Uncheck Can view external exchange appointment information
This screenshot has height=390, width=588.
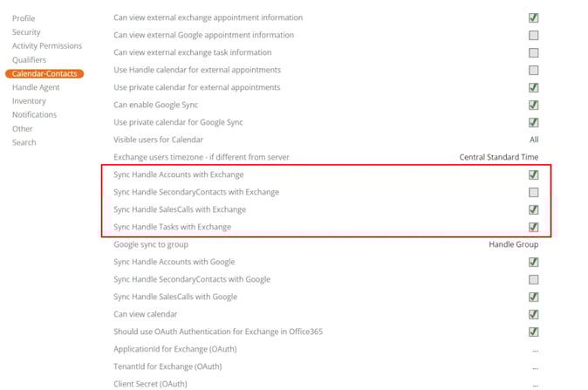click(533, 17)
